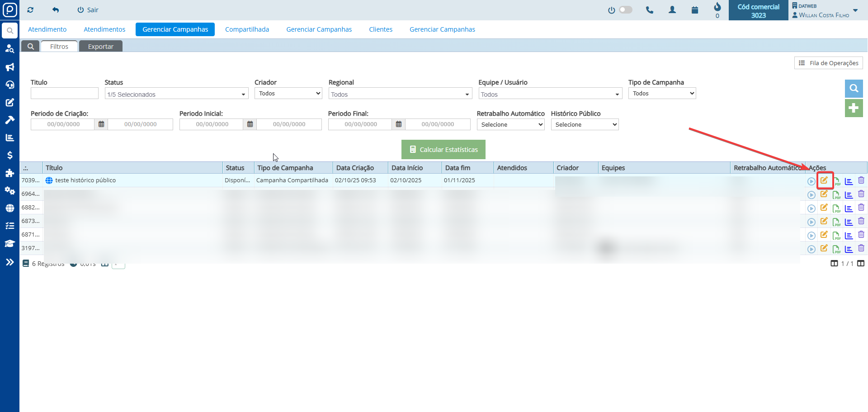Open statistics chart icon in first row

849,181
